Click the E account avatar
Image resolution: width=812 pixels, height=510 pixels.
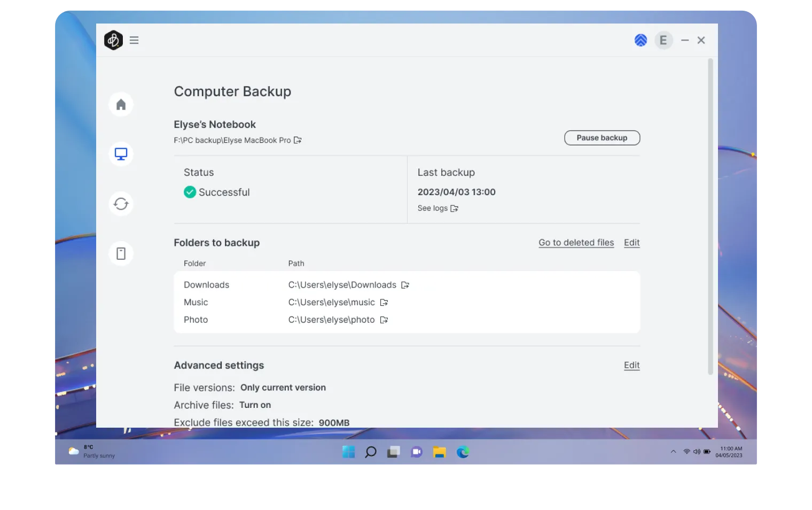tap(663, 40)
